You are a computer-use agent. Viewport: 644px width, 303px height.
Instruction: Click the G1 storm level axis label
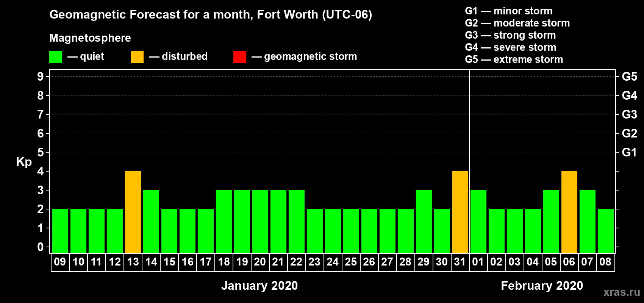(629, 152)
